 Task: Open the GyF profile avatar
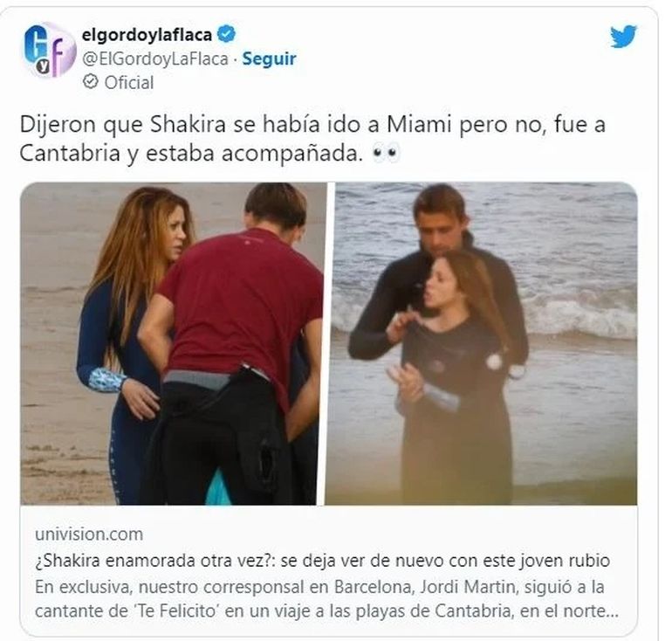tap(48, 50)
